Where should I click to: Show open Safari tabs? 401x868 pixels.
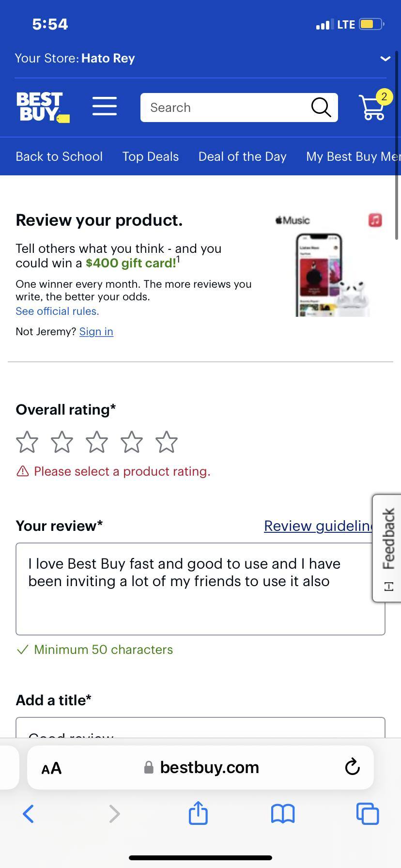tap(367, 814)
